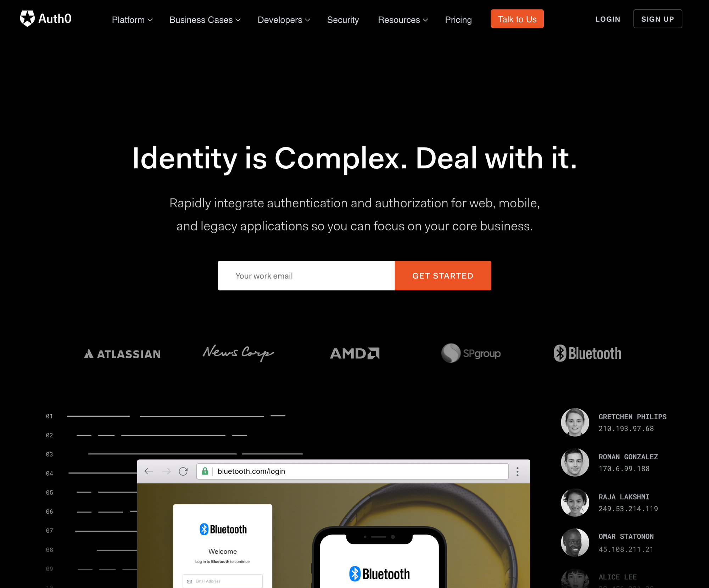
Task: Click the GET STARTED button
Action: pyautogui.click(x=443, y=275)
